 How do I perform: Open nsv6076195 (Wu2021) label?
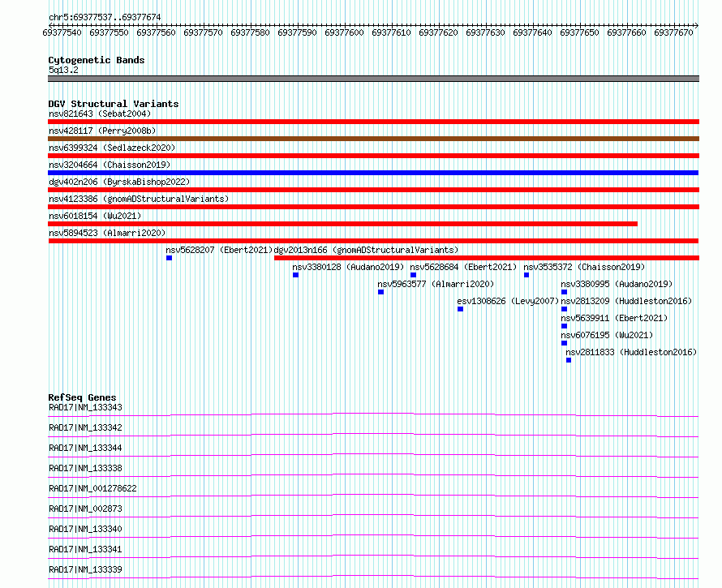click(607, 335)
